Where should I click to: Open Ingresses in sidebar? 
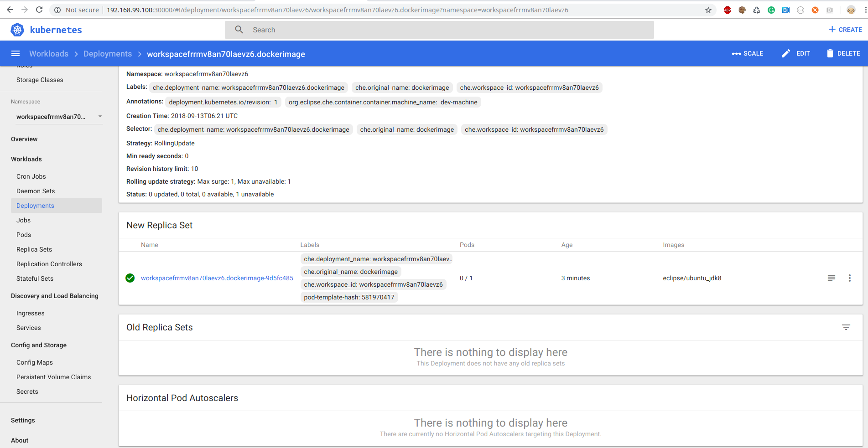31,313
